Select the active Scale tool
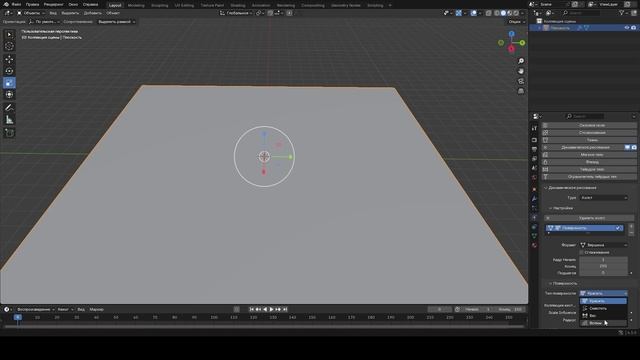The width and height of the screenshot is (640, 360). coord(9,83)
